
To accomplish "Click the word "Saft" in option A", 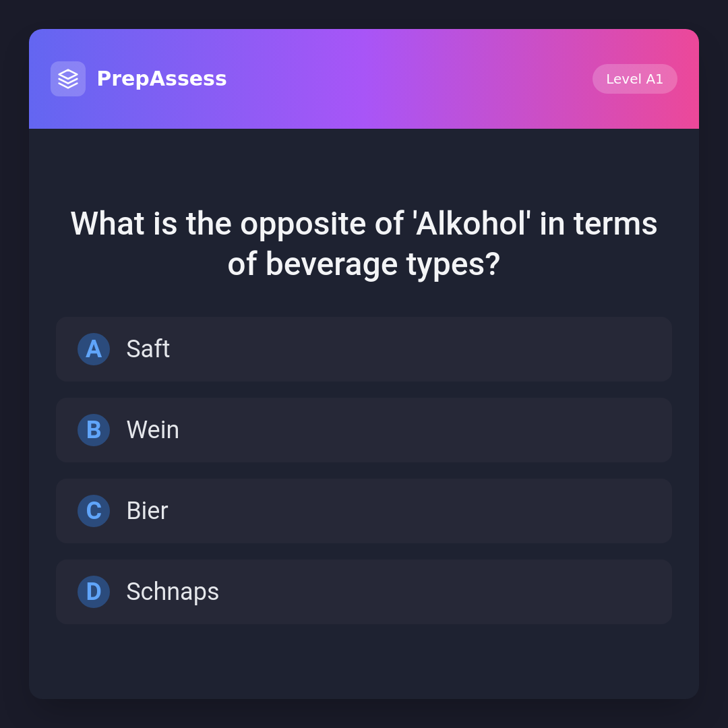I will tap(148, 349).
